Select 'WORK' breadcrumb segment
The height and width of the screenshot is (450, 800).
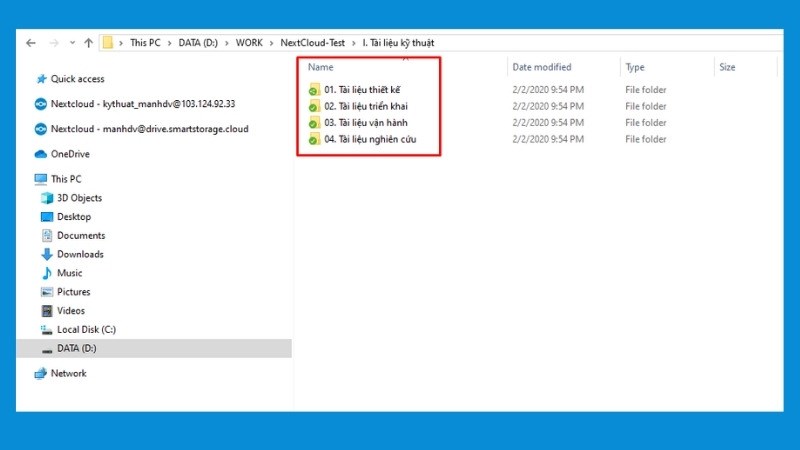click(x=249, y=43)
